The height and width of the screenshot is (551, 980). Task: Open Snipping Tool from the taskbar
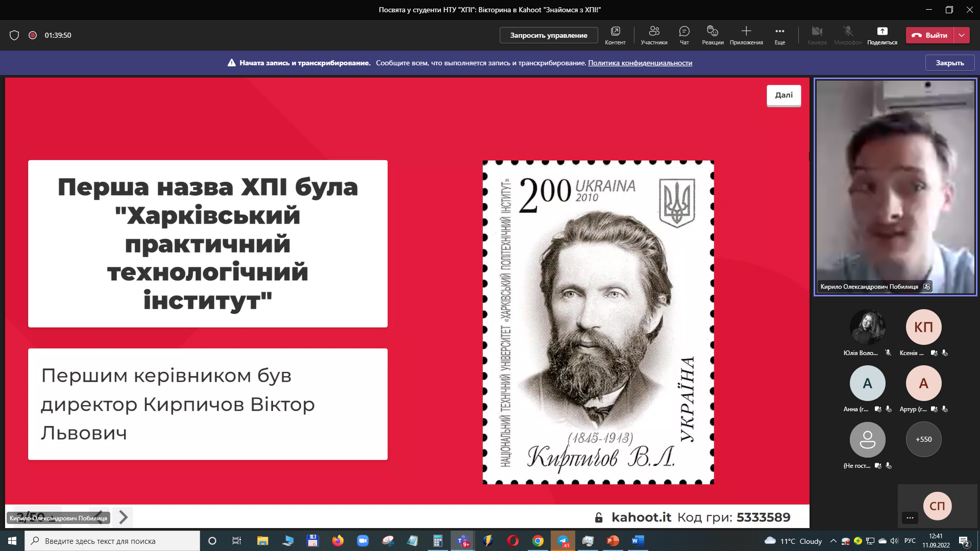coord(388,541)
